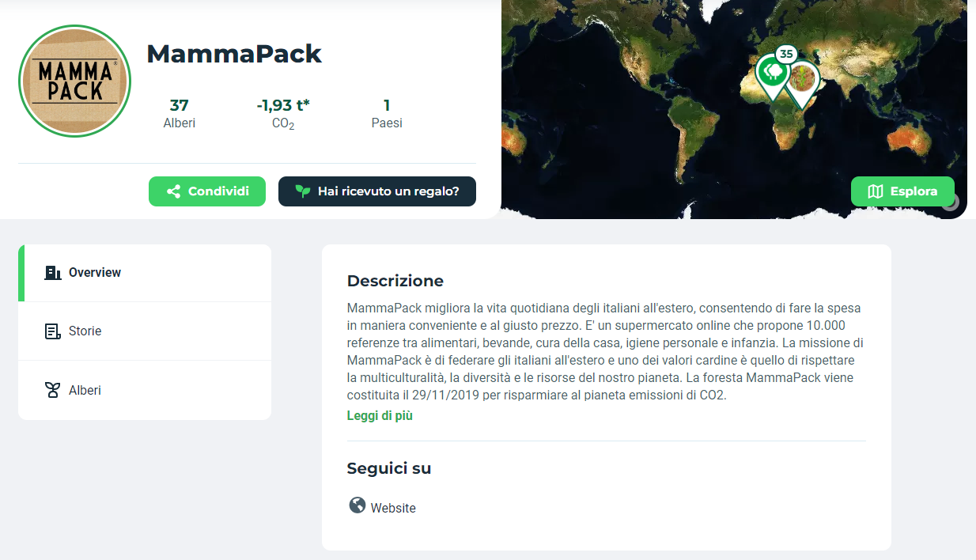Click the -1,93 t* CO2 statistic

pyautogui.click(x=283, y=114)
